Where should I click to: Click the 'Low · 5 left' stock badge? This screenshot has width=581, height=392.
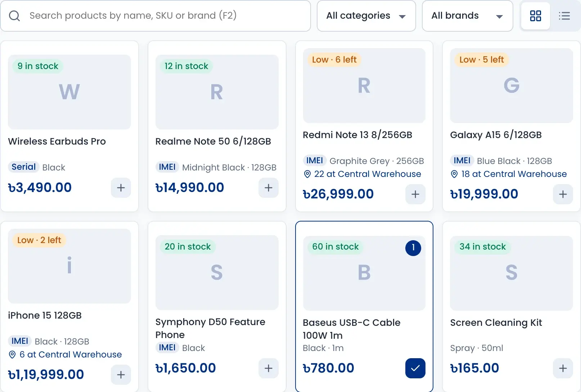pyautogui.click(x=481, y=60)
